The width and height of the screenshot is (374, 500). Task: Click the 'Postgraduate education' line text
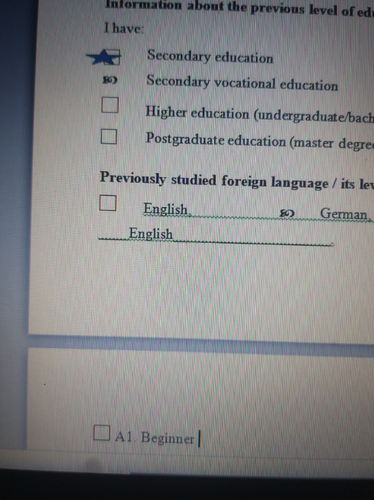[x=260, y=141]
